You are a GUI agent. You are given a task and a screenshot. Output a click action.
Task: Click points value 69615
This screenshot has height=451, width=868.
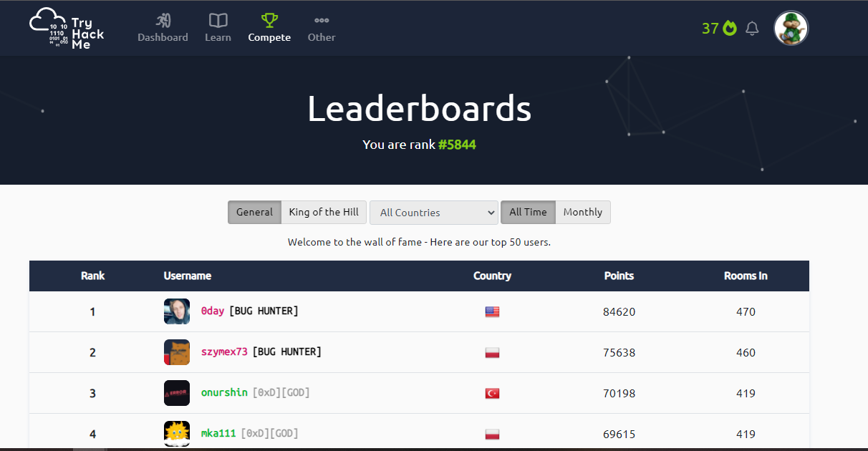619,435
